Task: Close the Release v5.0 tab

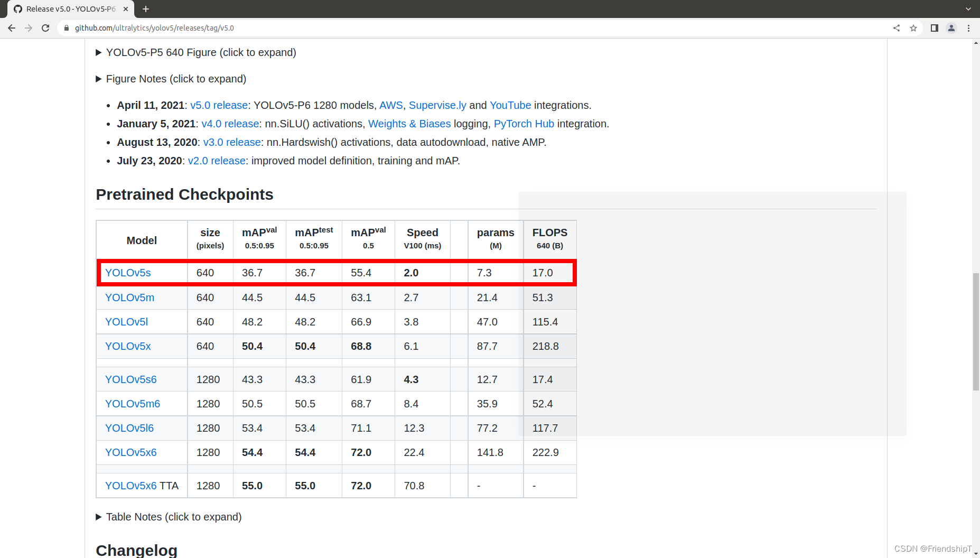Action: click(126, 9)
